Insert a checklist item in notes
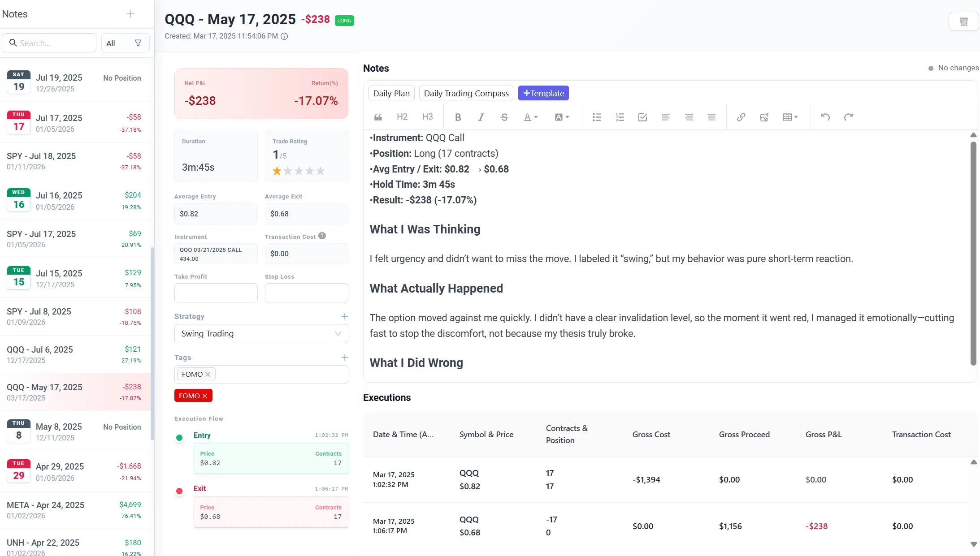 (x=642, y=117)
